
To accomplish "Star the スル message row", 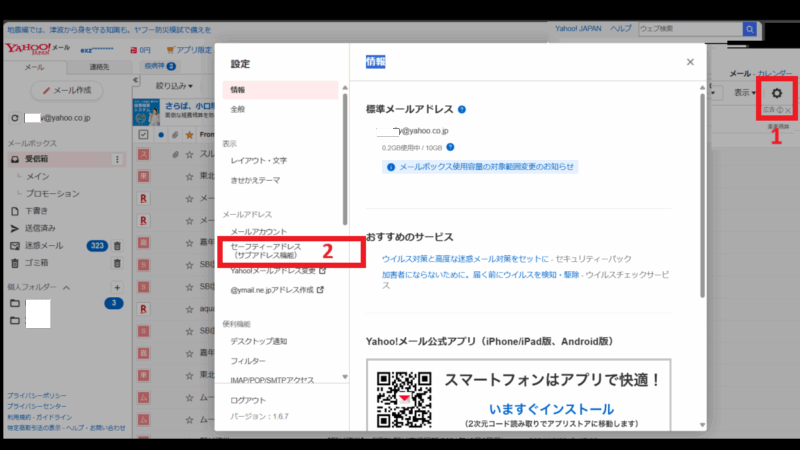I will point(189,154).
